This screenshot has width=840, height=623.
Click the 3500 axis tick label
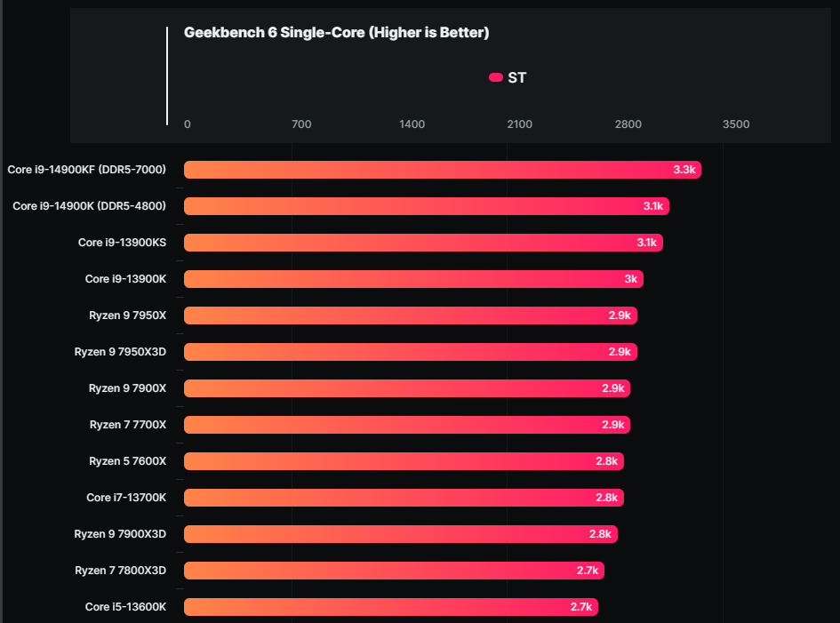point(736,124)
